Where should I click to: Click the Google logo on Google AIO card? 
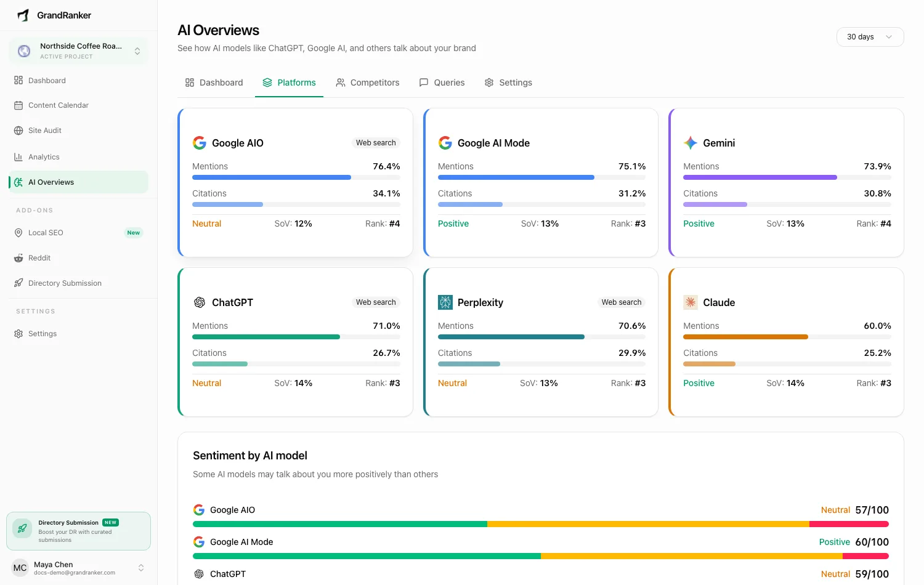tap(200, 143)
